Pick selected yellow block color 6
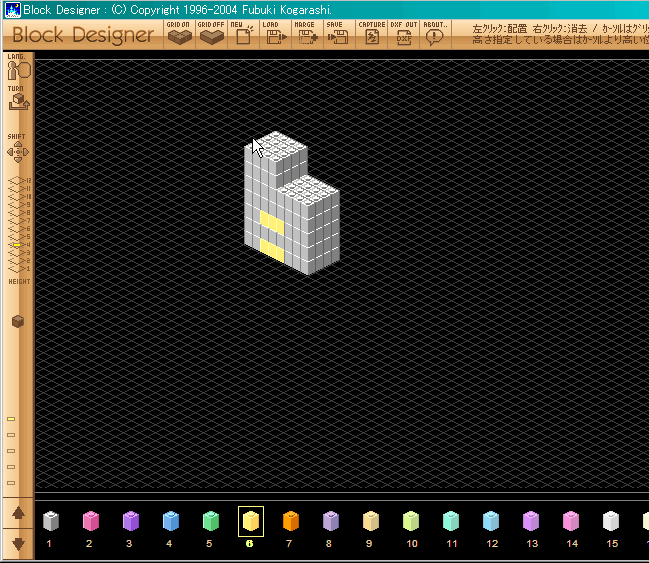 coord(251,521)
